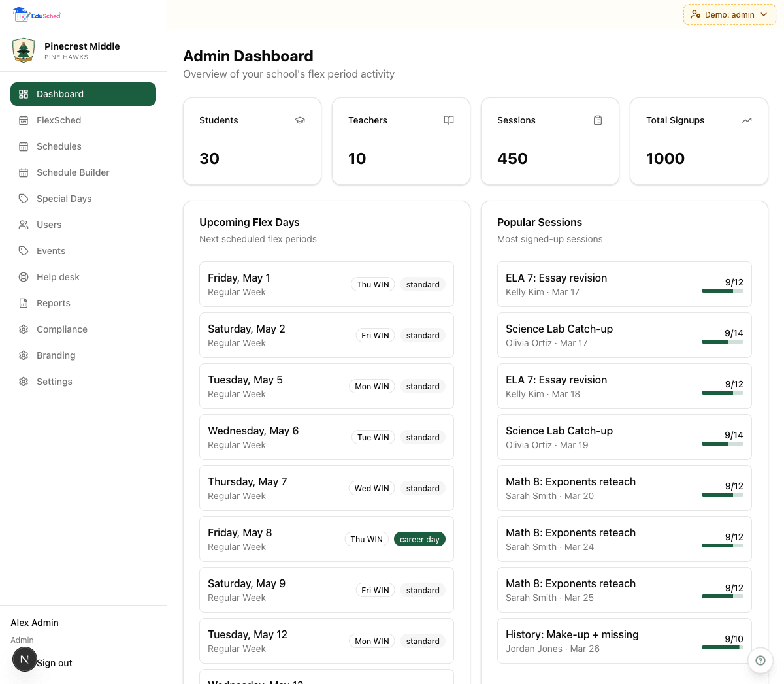Click the Teachers count card
Screen dimensions: 784x684
tap(401, 141)
